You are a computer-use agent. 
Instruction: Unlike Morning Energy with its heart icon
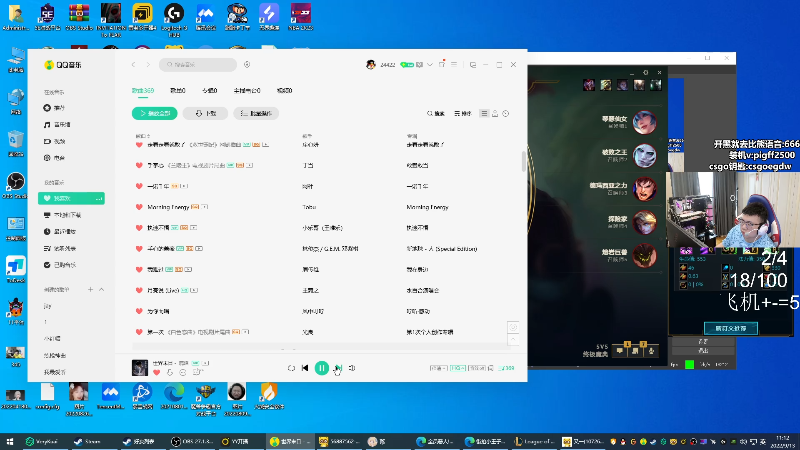tap(139, 207)
